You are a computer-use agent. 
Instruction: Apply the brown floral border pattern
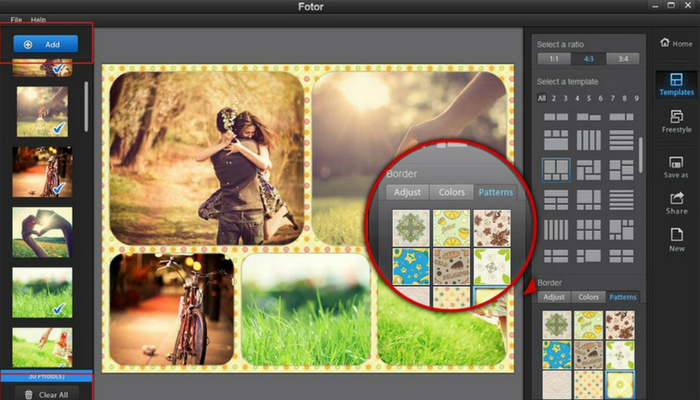tap(620, 325)
